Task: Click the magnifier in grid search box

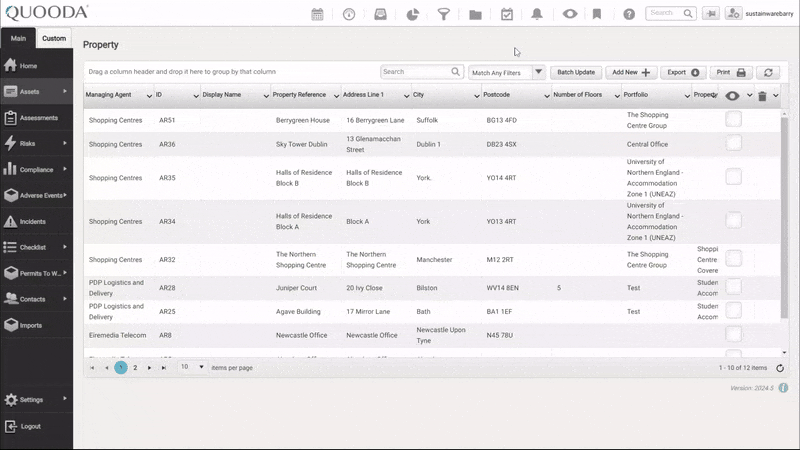Action: click(456, 72)
